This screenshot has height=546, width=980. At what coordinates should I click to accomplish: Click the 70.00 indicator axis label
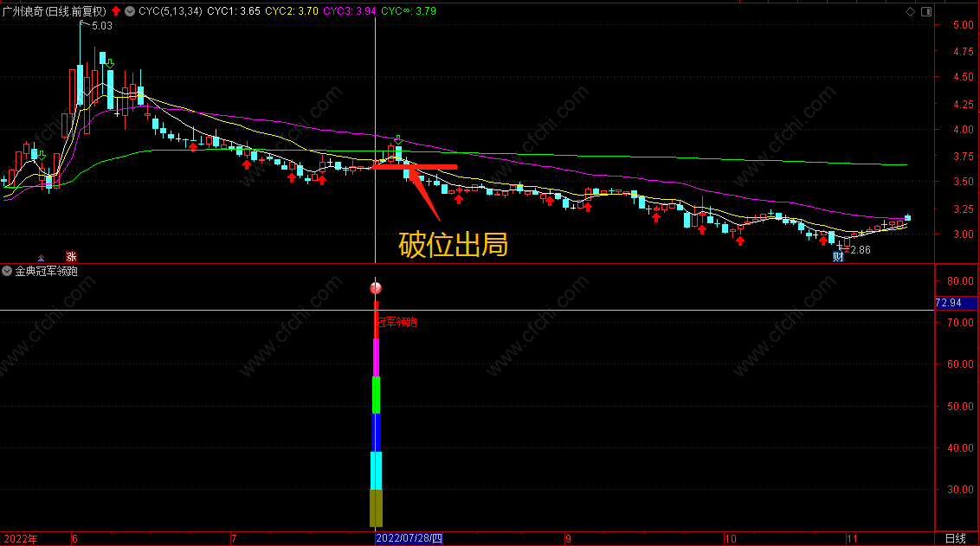(961, 323)
